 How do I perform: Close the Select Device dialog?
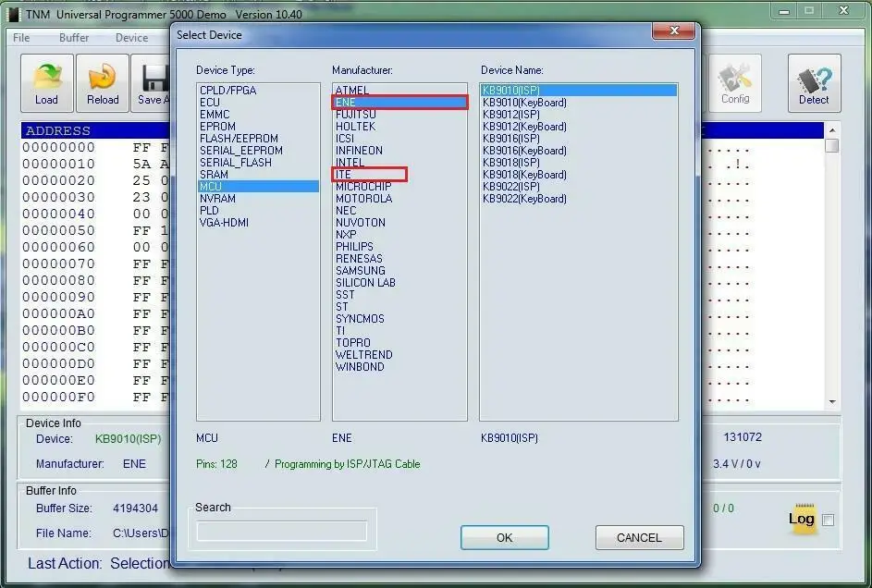[673, 31]
